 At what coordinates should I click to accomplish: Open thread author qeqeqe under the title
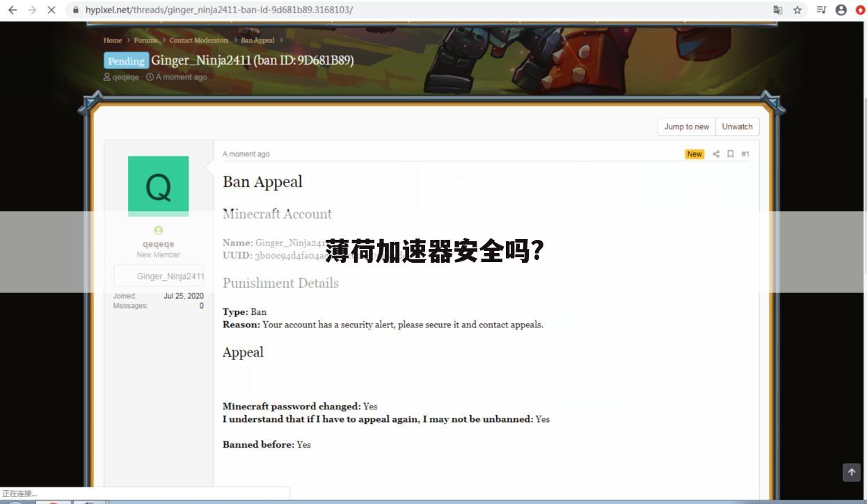[125, 77]
